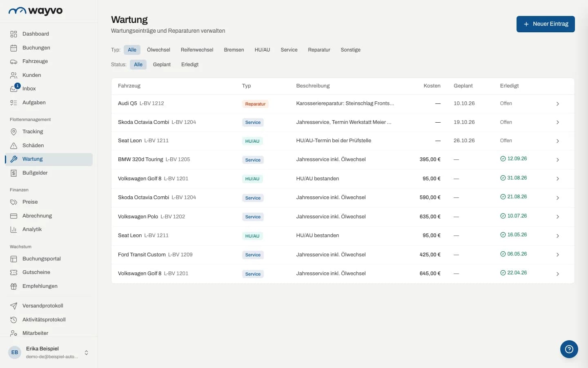This screenshot has width=588, height=368.
Task: Click the Reparatur badge on Audi Q5
Action: (x=255, y=104)
